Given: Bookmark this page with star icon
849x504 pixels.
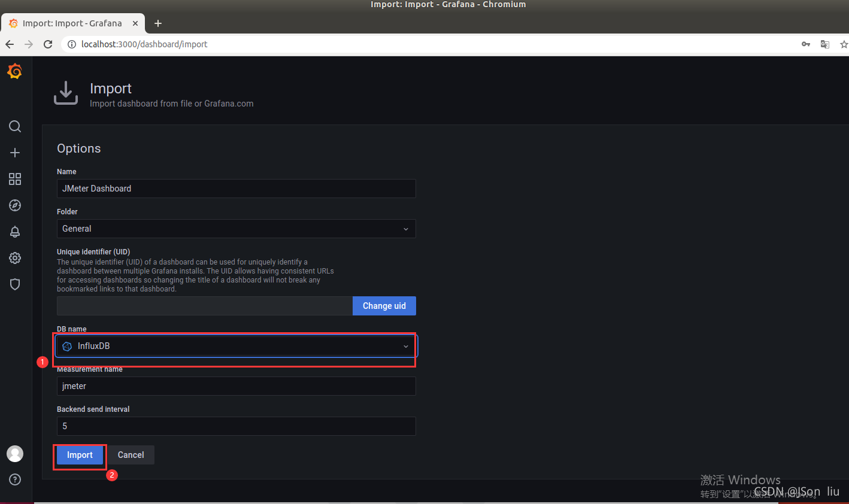Looking at the screenshot, I should click(844, 44).
